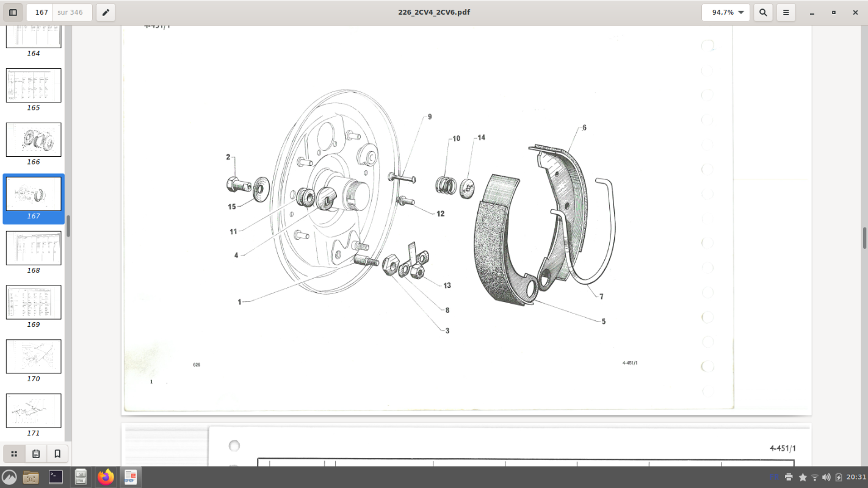Click the Wi-Fi network tray icon
Viewport: 868px width, 488px height.
click(814, 477)
